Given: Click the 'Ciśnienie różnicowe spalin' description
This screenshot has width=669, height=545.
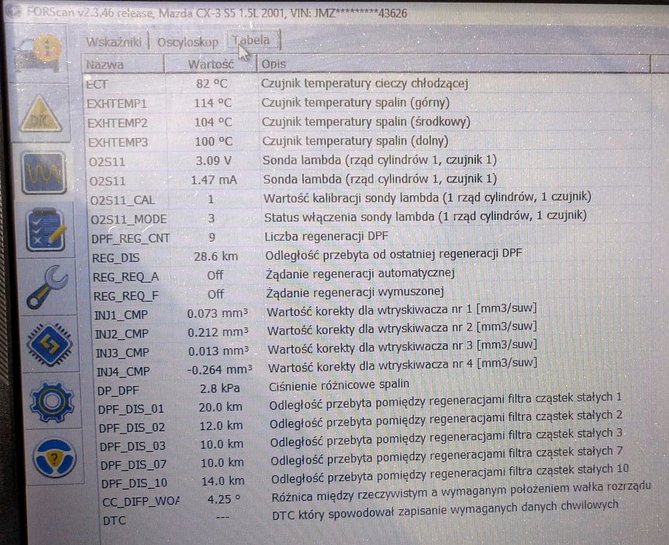Looking at the screenshot, I should pyautogui.click(x=339, y=385).
